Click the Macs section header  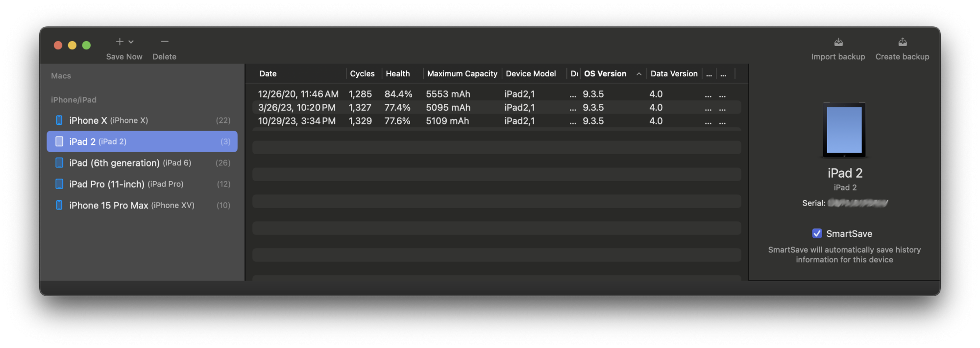tap(61, 76)
